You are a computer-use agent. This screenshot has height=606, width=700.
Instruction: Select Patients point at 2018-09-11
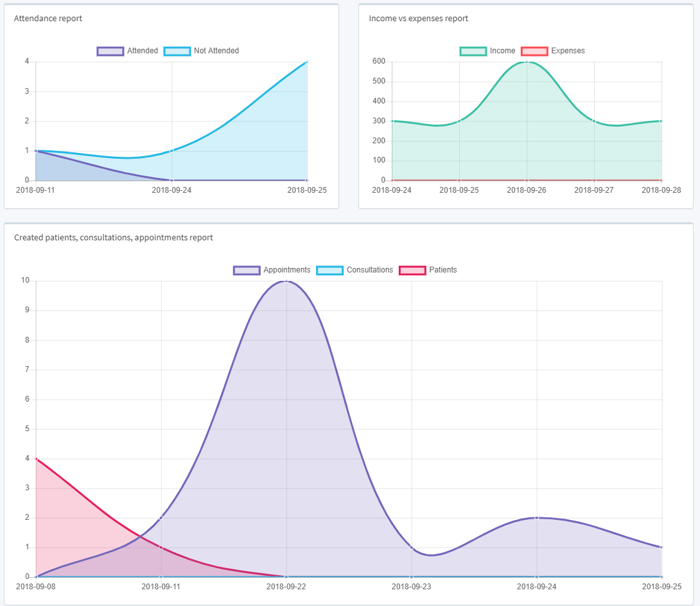(x=161, y=548)
